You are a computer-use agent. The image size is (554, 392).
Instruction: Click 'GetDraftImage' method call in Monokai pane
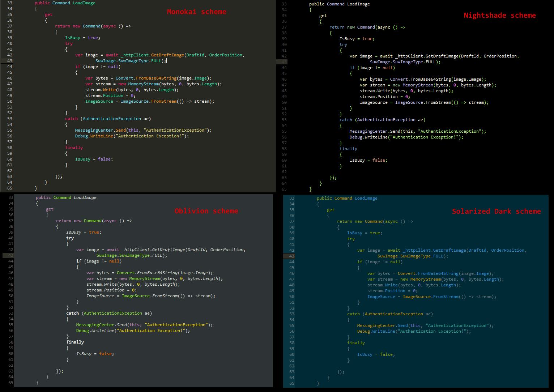tap(167, 55)
